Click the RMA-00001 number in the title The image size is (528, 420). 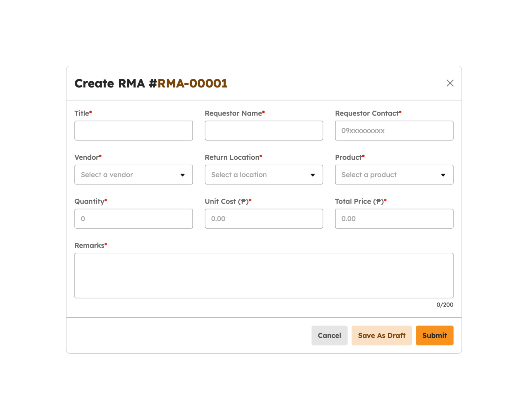pos(192,83)
